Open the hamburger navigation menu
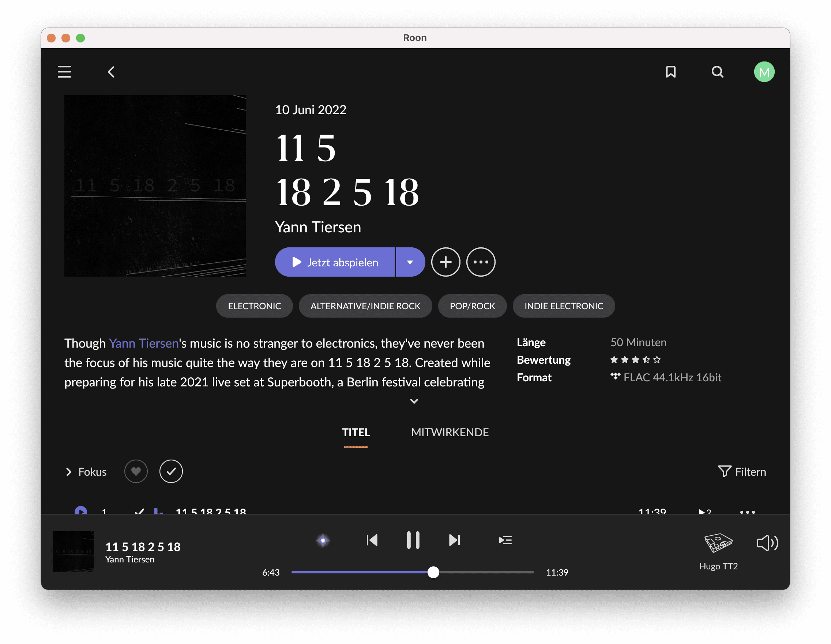The image size is (831, 644). coord(64,72)
